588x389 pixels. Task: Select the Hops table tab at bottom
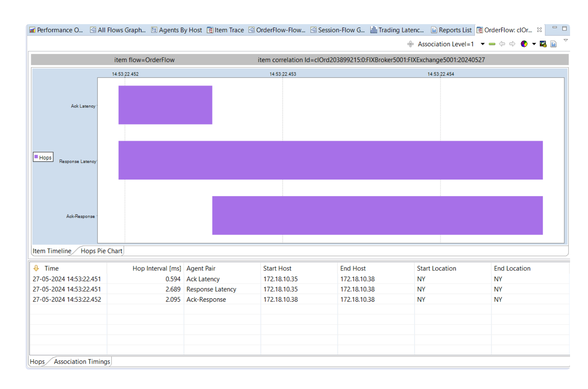pyautogui.click(x=37, y=362)
